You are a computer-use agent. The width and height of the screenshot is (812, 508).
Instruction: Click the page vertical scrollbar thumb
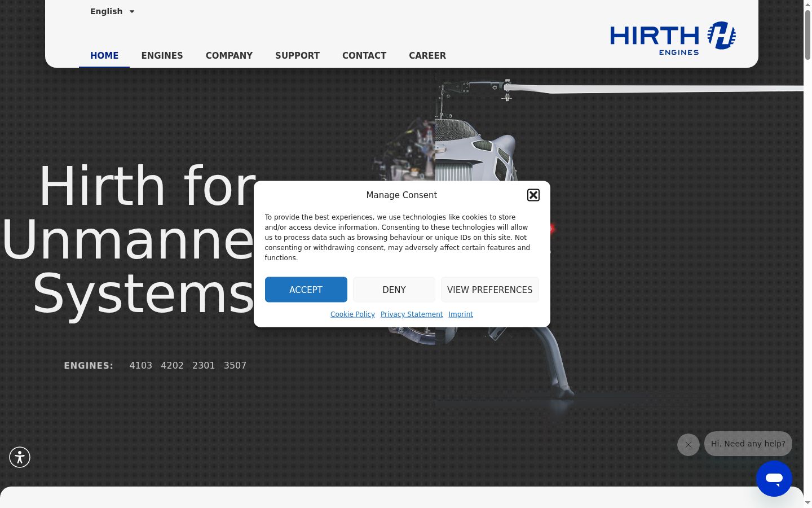click(807, 34)
